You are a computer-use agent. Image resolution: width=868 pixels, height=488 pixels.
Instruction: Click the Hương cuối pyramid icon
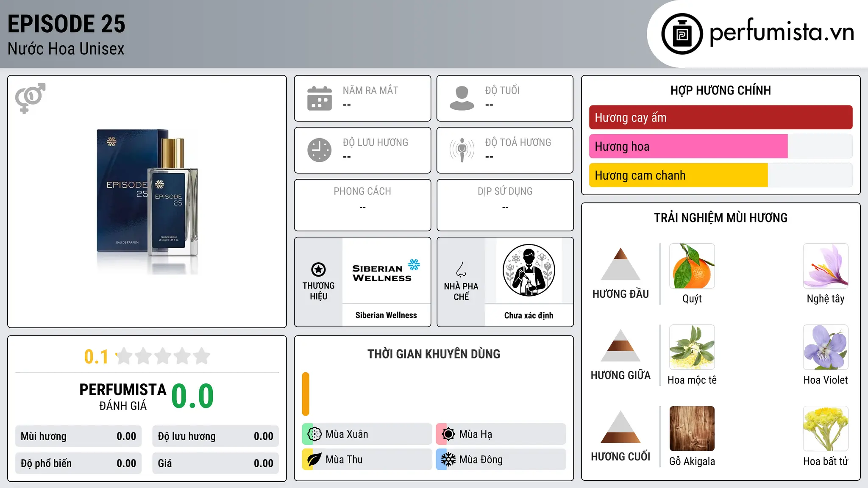click(620, 427)
